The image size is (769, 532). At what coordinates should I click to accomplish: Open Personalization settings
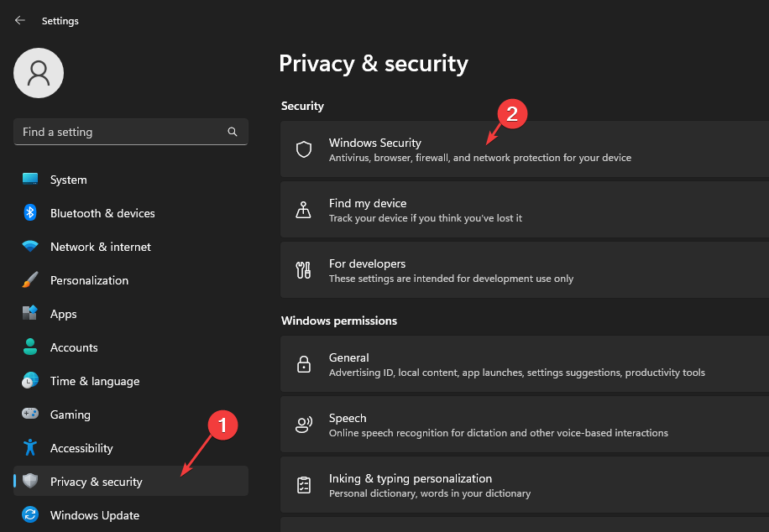click(130, 280)
